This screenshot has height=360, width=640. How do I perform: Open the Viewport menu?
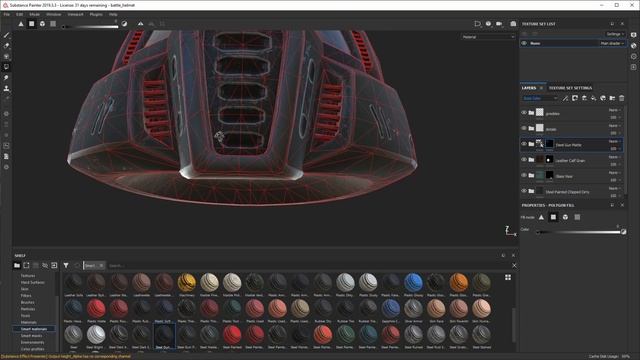75,14
